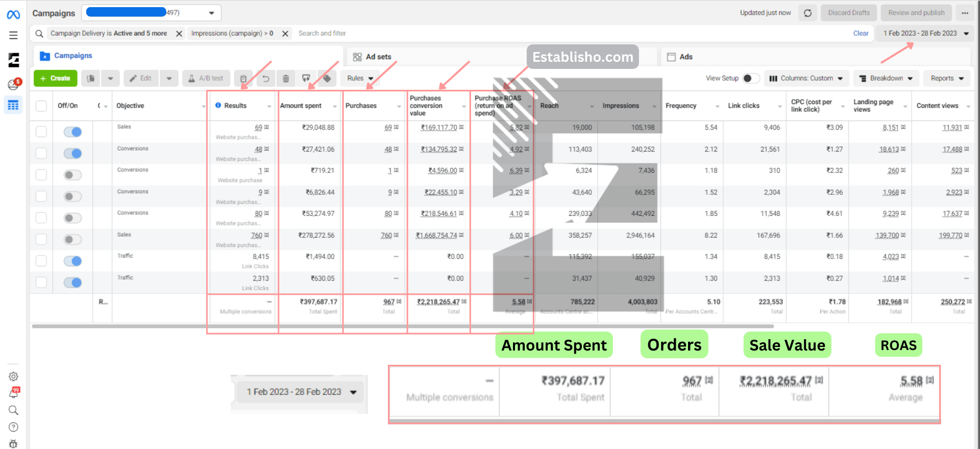Image resolution: width=980 pixels, height=449 pixels.
Task: Turn off the first Sales campaign toggle
Action: [x=72, y=132]
